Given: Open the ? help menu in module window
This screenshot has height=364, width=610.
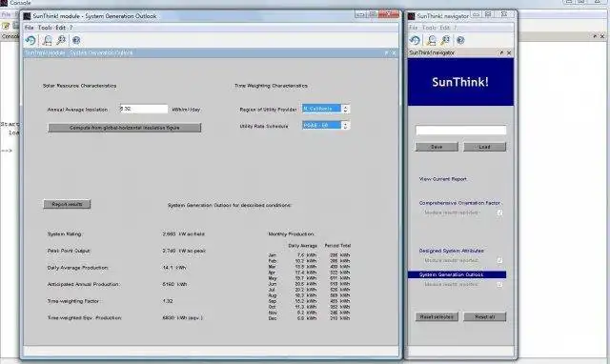Looking at the screenshot, I should pyautogui.click(x=71, y=28).
